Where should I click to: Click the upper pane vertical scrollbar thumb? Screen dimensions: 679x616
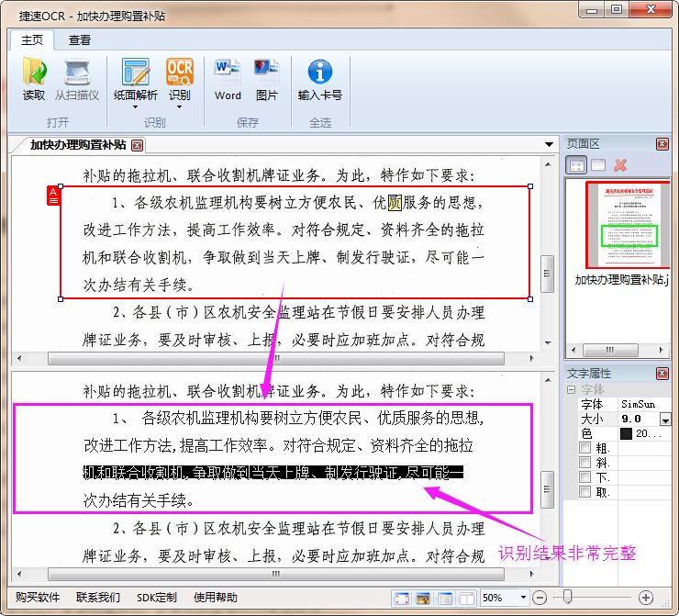[548, 274]
